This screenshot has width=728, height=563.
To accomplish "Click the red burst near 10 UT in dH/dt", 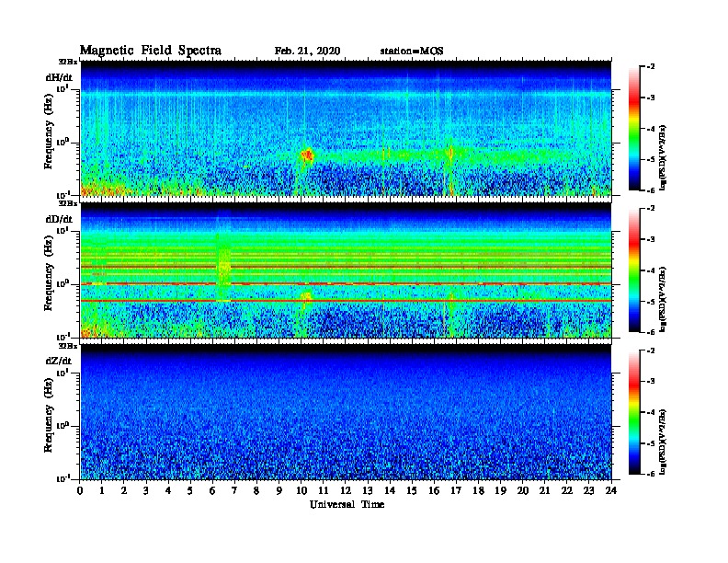I will (x=307, y=155).
